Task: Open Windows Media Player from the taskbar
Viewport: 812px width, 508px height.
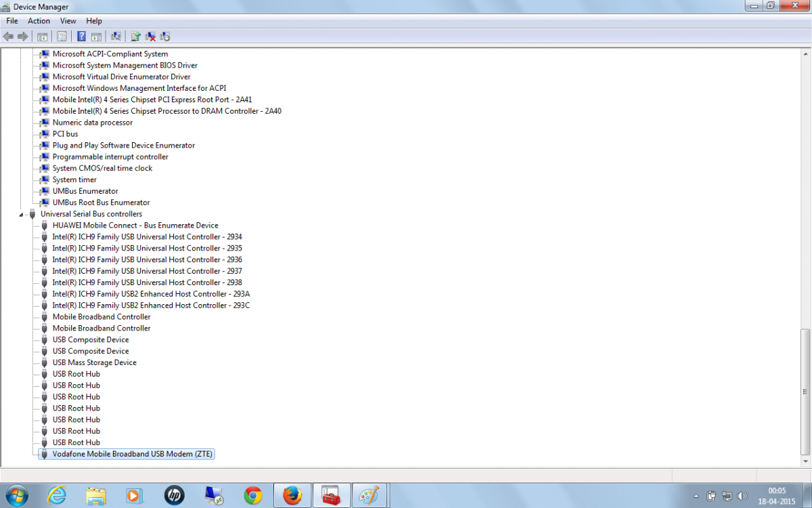Action: (x=134, y=495)
